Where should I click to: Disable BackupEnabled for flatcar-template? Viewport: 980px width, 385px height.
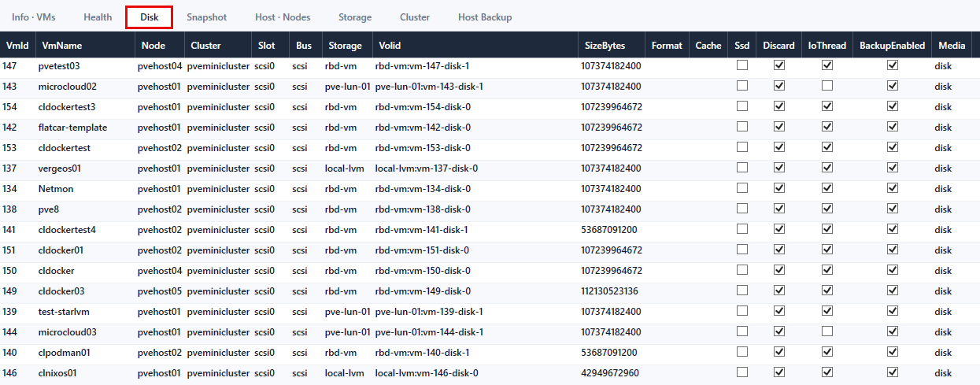[893, 127]
